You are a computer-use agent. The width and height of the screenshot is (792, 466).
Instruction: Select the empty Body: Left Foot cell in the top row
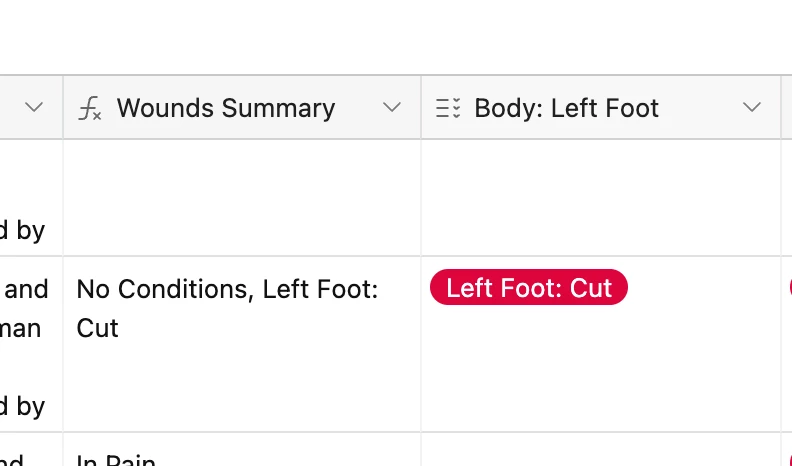pos(601,198)
